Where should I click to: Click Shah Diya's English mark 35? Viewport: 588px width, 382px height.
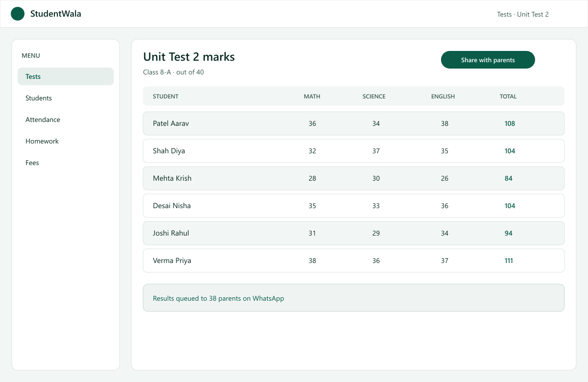(444, 151)
